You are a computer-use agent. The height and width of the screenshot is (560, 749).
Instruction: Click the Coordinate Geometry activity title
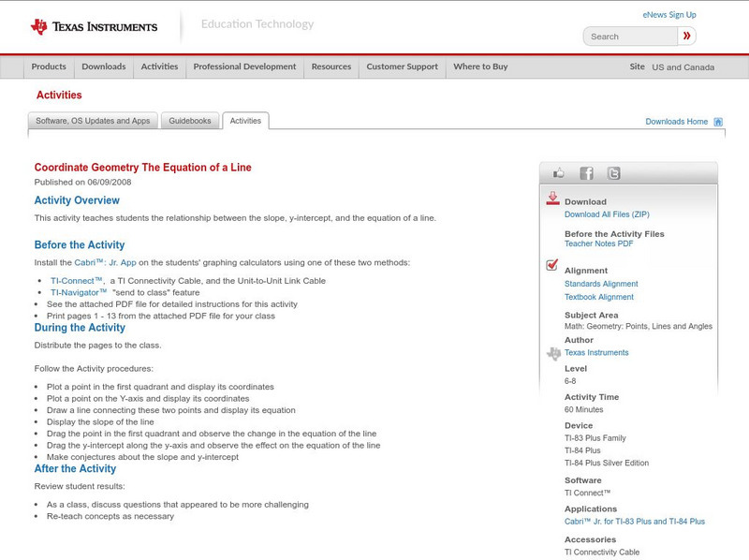[142, 168]
